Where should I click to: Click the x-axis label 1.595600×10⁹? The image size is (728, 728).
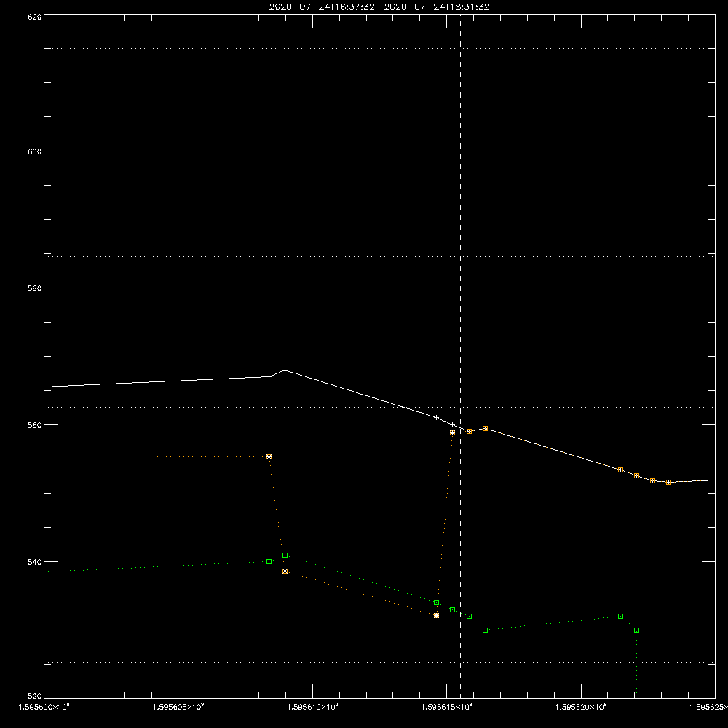44,707
